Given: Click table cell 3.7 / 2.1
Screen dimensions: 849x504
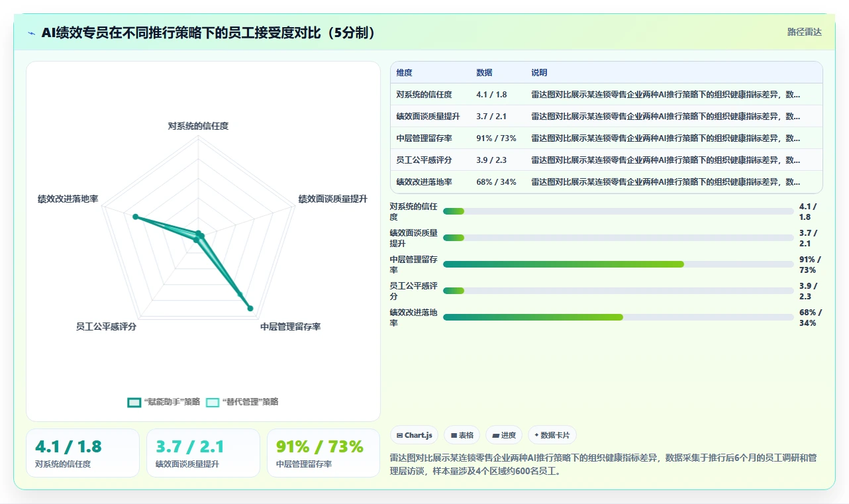Looking at the screenshot, I should click(x=491, y=117).
